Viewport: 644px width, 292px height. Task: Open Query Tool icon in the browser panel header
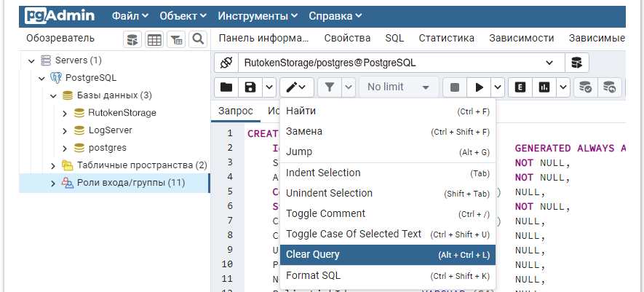[x=132, y=39]
